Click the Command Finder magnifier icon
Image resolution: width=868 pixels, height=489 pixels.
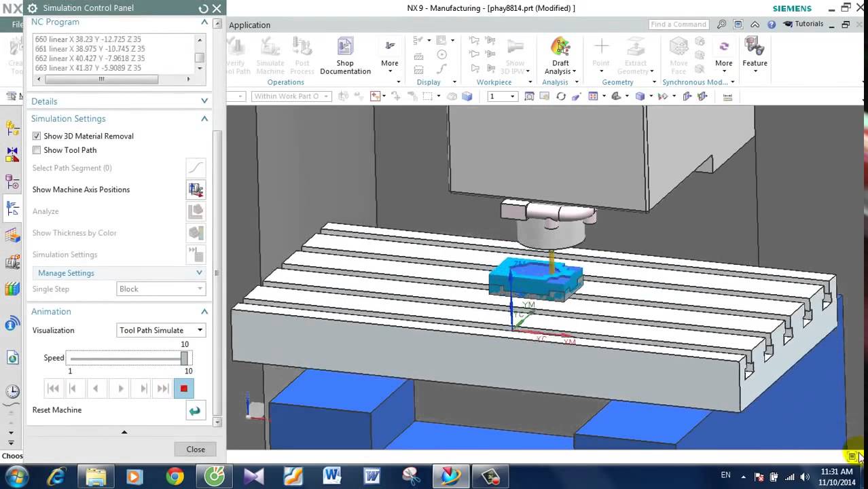point(722,24)
